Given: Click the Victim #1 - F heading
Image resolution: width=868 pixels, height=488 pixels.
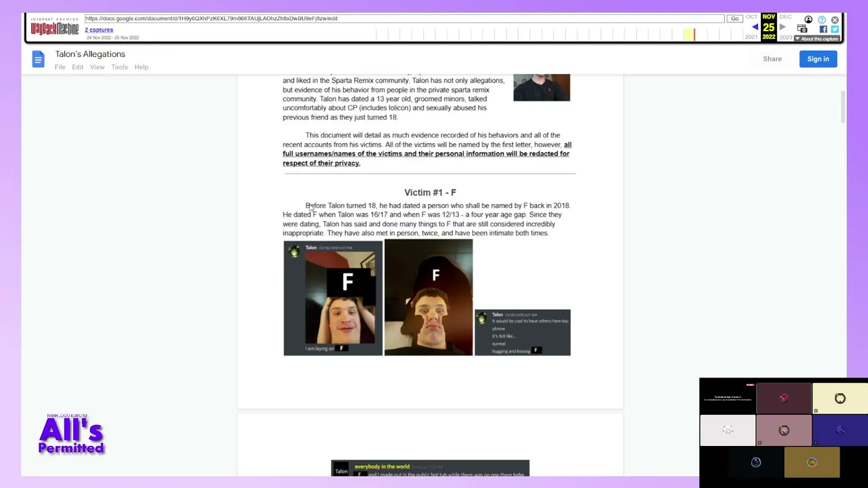Looking at the screenshot, I should pyautogui.click(x=430, y=192).
